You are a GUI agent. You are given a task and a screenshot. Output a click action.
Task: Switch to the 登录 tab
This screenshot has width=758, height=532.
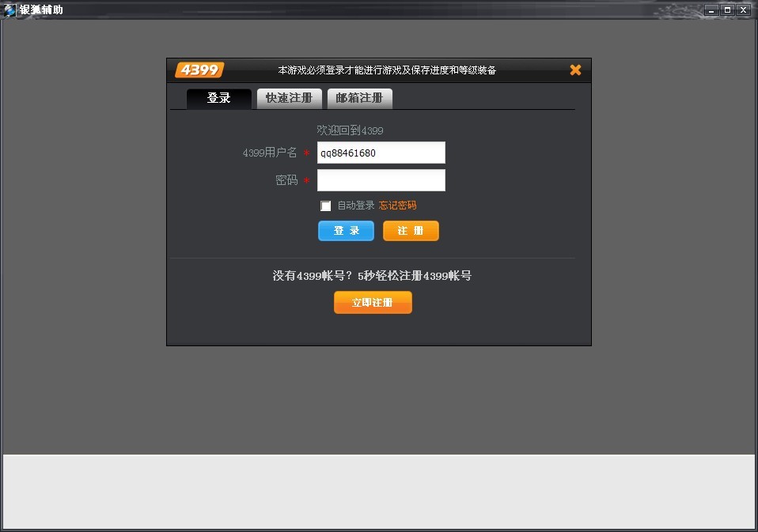coord(219,99)
